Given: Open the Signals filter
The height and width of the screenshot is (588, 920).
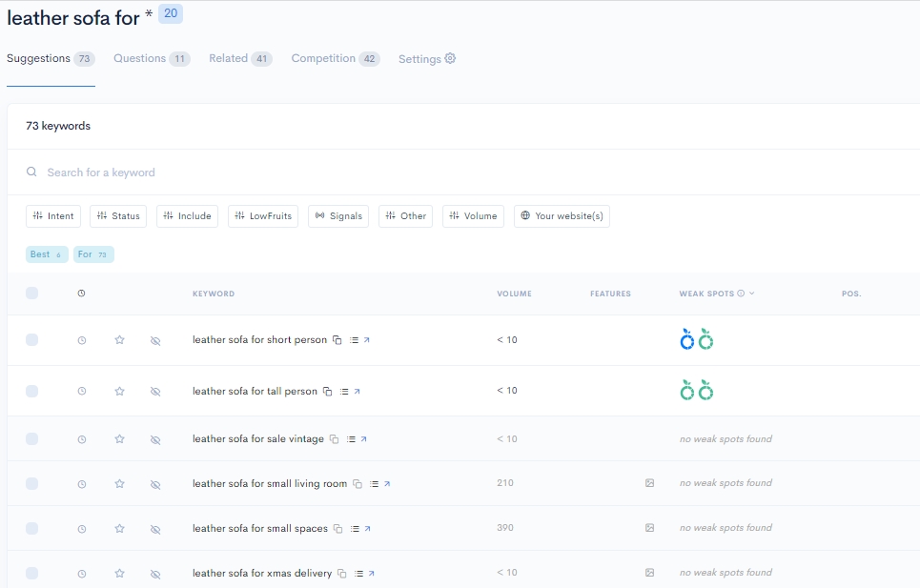Looking at the screenshot, I should pyautogui.click(x=338, y=215).
